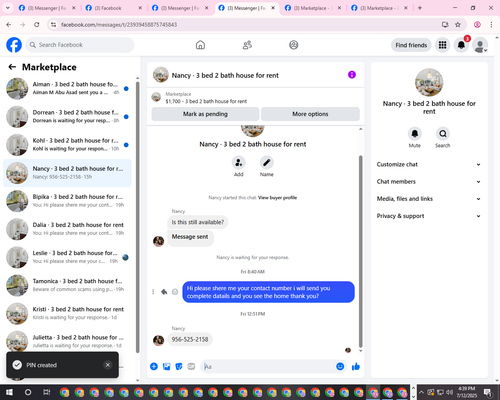The image size is (500, 400).
Task: Open View buyer profile link
Action: 277,198
